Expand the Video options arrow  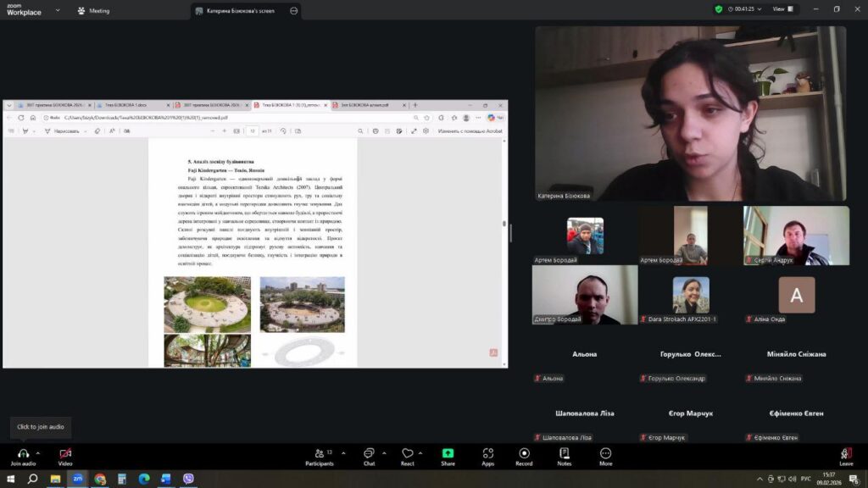(x=81, y=452)
